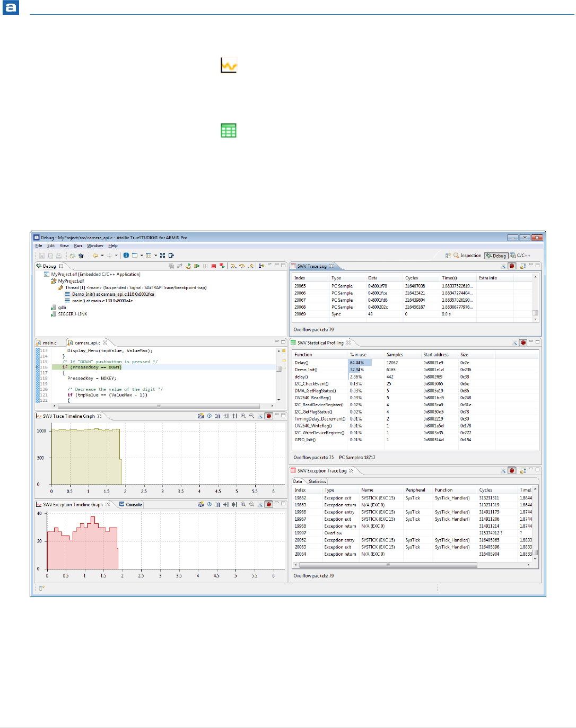Click configure icon in SWV Exception Trace Log
The height and width of the screenshot is (728, 576).
click(x=503, y=470)
